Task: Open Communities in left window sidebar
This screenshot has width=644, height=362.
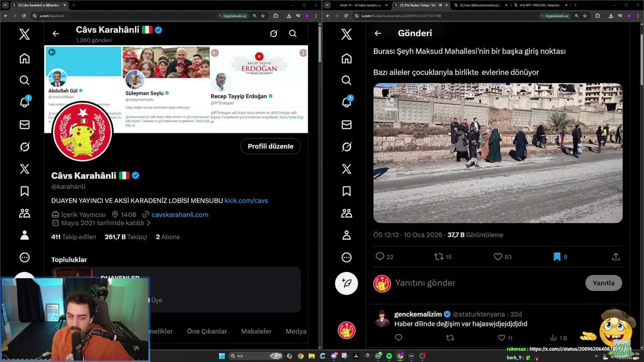Action: pos(24,213)
